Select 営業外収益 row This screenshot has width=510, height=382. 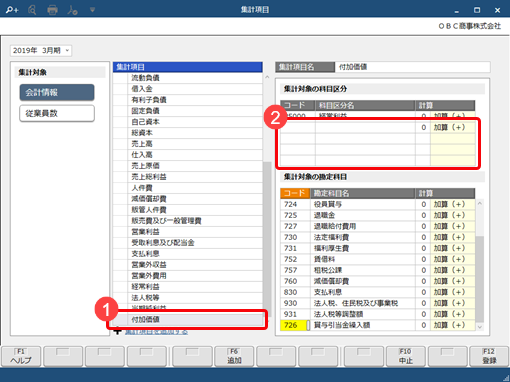pyautogui.click(x=188, y=265)
